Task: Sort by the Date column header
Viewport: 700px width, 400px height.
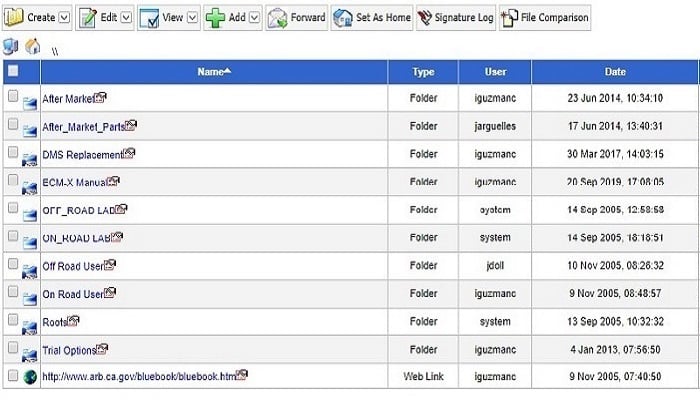Action: (615, 72)
